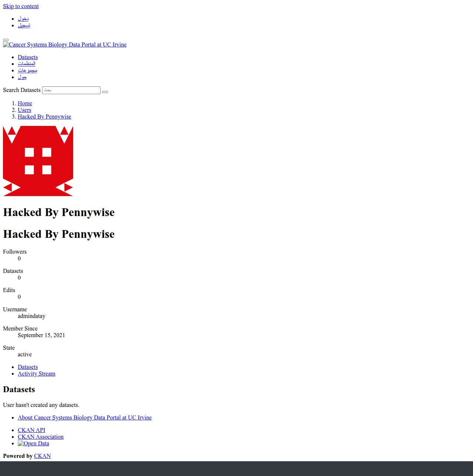This screenshot has width=473, height=476.
Task: Click 'User hasn't created any datasets.' message
Action: (x=41, y=405)
